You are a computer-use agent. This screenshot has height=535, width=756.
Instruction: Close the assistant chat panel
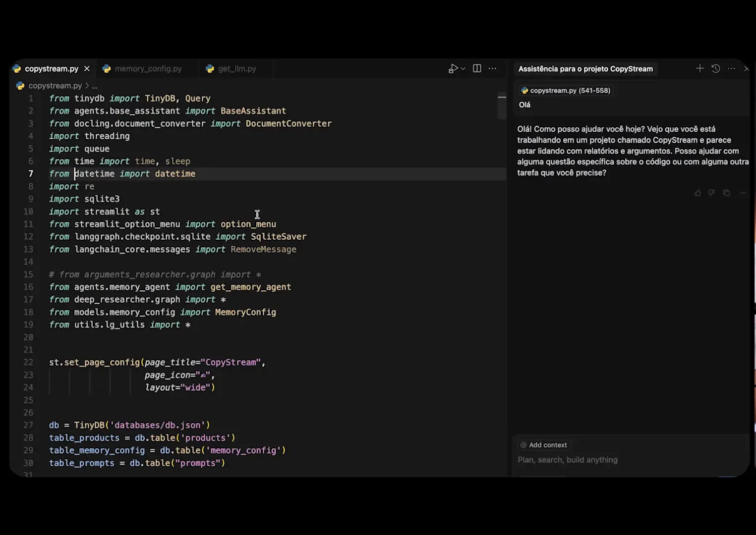746,68
